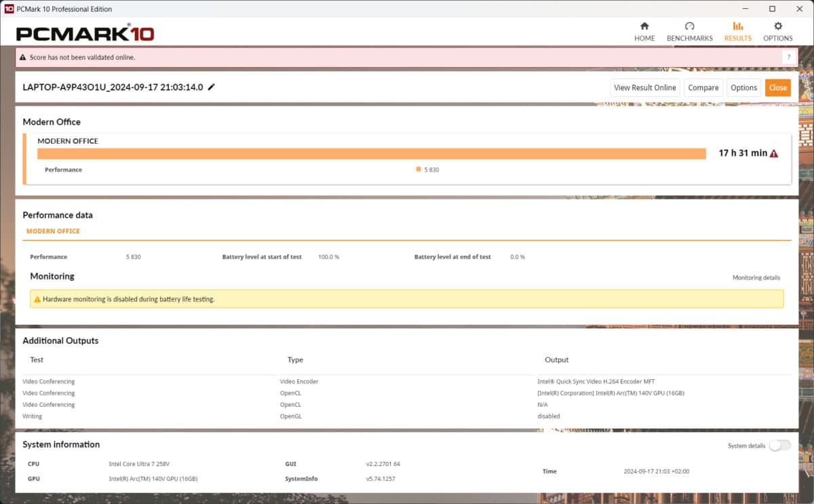Click the warning triangle beside 17 h 31 min
The height and width of the screenshot is (504, 814).
click(x=774, y=153)
